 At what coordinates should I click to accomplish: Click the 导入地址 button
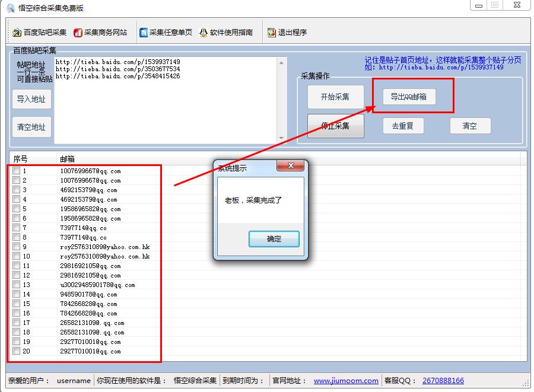click(31, 99)
